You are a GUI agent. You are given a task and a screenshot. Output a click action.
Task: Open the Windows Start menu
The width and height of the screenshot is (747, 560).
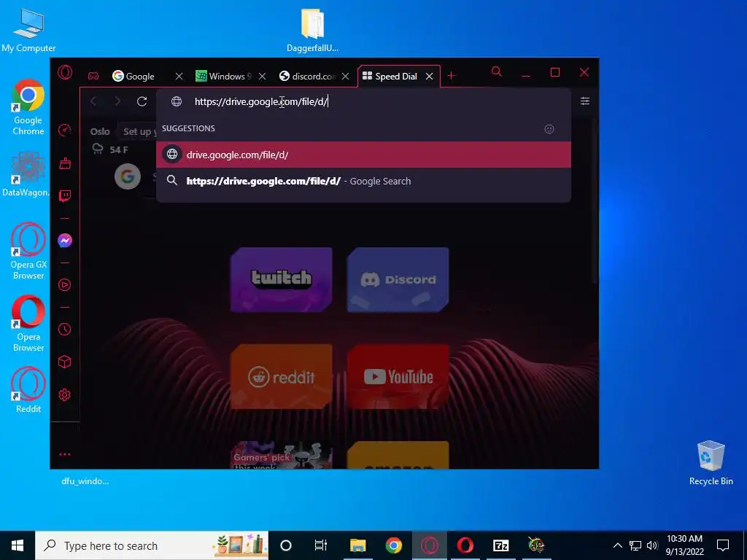(x=18, y=545)
